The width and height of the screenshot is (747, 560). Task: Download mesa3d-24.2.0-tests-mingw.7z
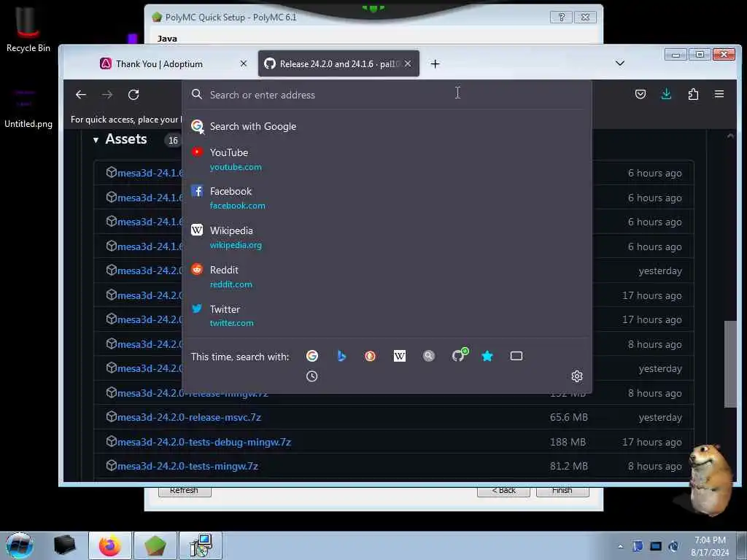[187, 466]
